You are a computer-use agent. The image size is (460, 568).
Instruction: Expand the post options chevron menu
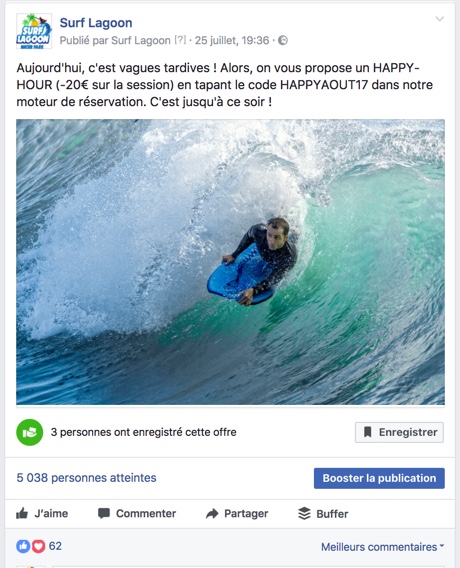point(439,19)
